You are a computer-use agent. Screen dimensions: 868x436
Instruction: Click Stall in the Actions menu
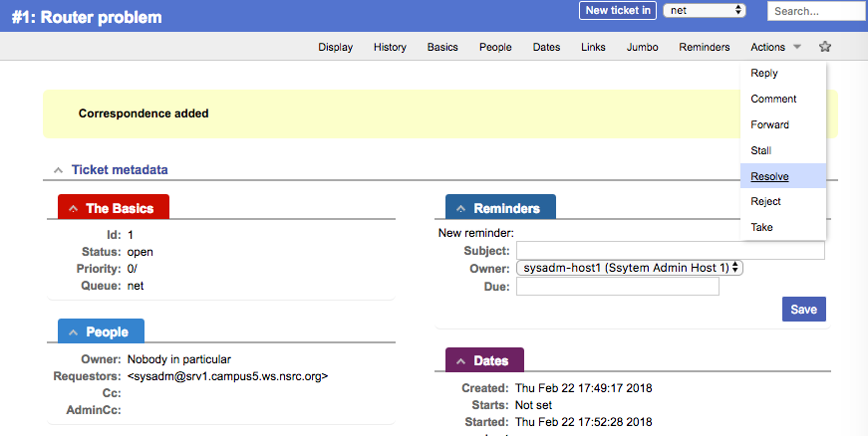coord(761,150)
